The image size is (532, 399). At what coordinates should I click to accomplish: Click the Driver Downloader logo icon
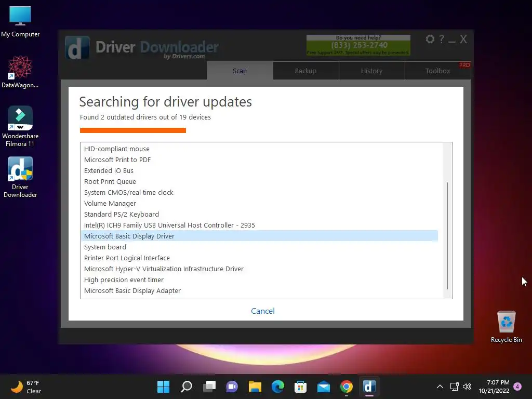pyautogui.click(x=77, y=48)
